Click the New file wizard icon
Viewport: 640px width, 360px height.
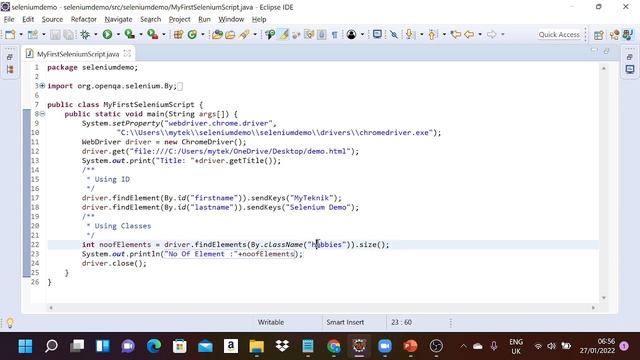pyautogui.click(x=10, y=35)
